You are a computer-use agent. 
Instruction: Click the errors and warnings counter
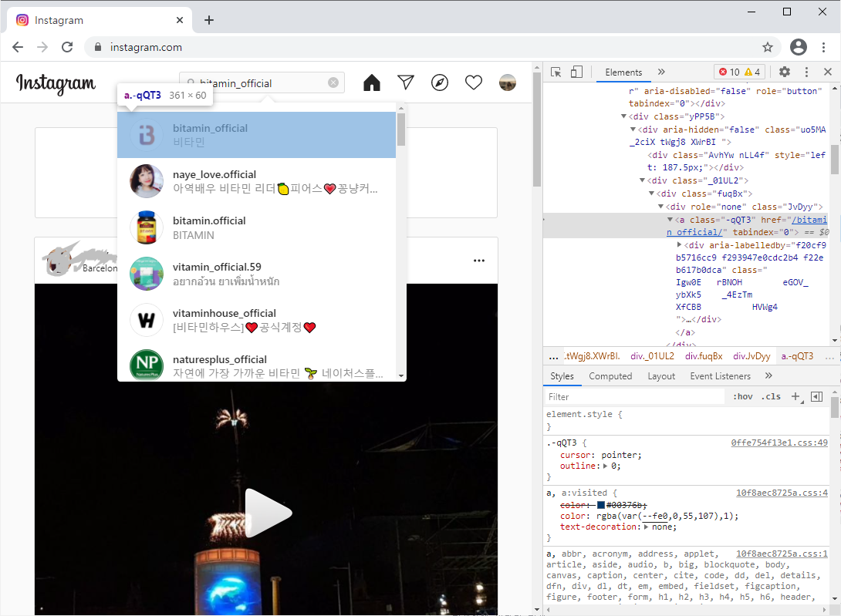coord(739,72)
